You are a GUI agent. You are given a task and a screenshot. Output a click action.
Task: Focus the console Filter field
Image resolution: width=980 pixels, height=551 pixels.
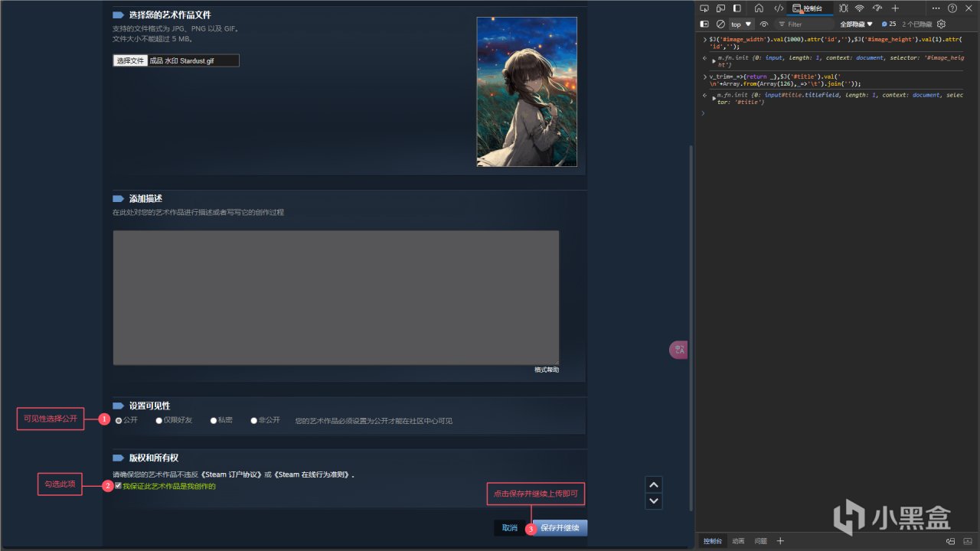point(805,24)
